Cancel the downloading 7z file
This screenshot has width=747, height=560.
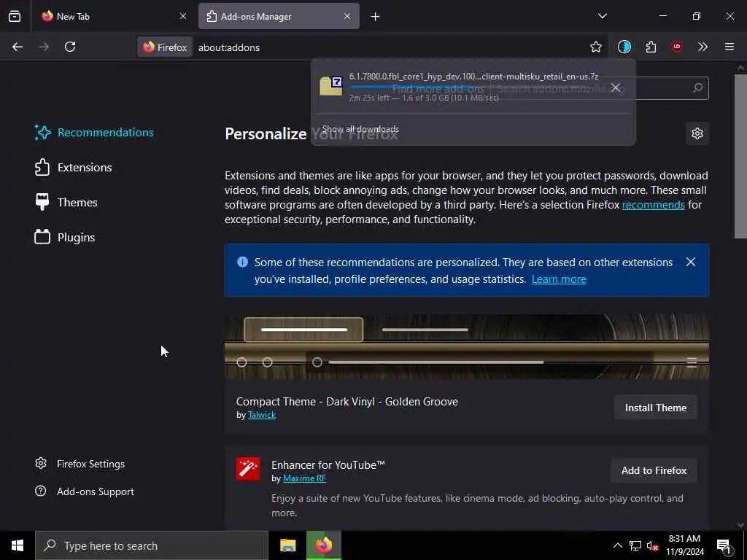(616, 87)
